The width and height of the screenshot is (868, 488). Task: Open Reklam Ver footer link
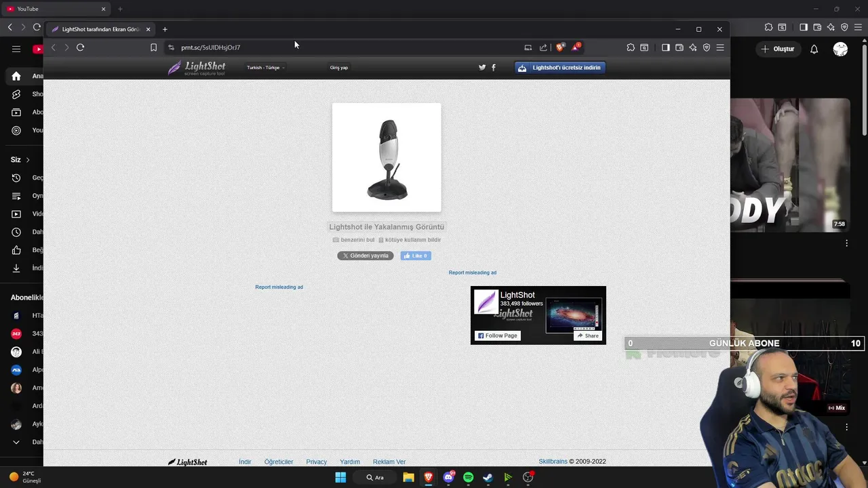pyautogui.click(x=389, y=462)
